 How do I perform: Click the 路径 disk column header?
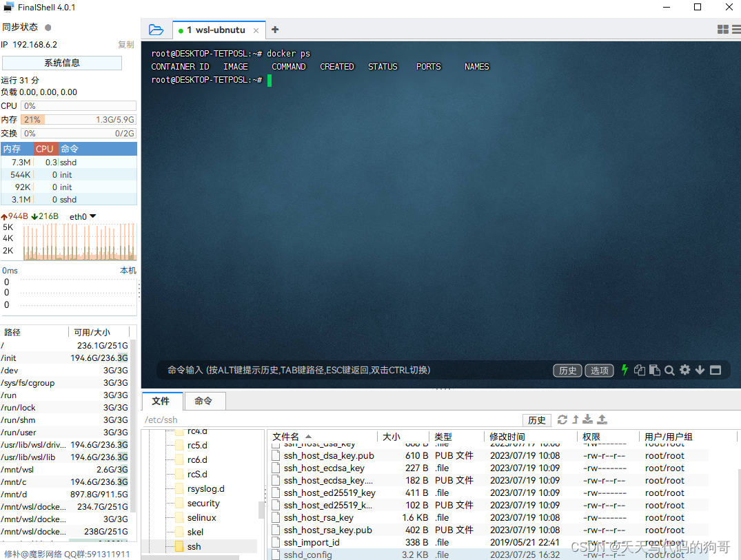pyautogui.click(x=34, y=332)
